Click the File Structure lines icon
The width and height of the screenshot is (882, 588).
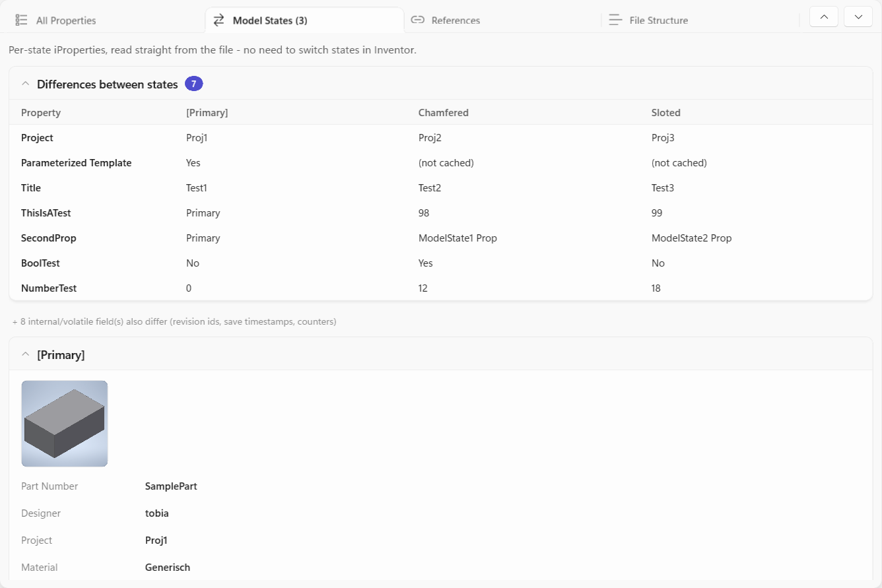tap(615, 20)
